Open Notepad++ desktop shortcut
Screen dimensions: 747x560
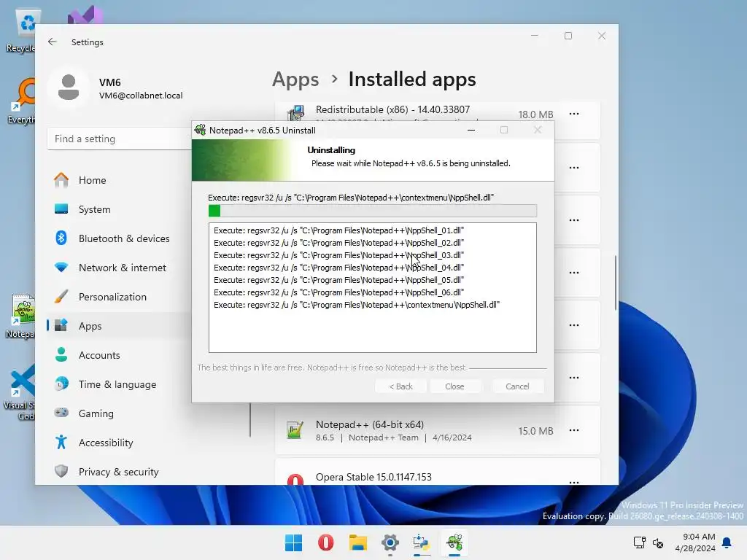coord(22,316)
